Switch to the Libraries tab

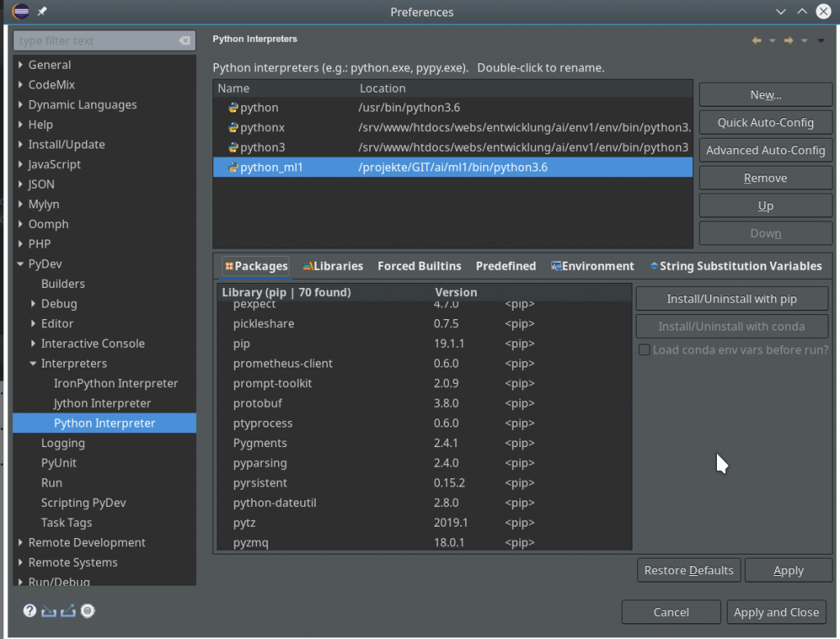(332, 266)
